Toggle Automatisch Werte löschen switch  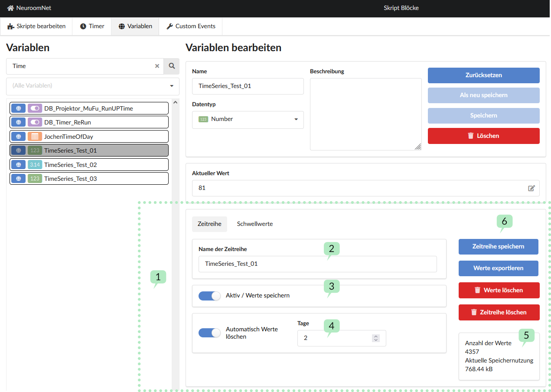click(x=210, y=333)
